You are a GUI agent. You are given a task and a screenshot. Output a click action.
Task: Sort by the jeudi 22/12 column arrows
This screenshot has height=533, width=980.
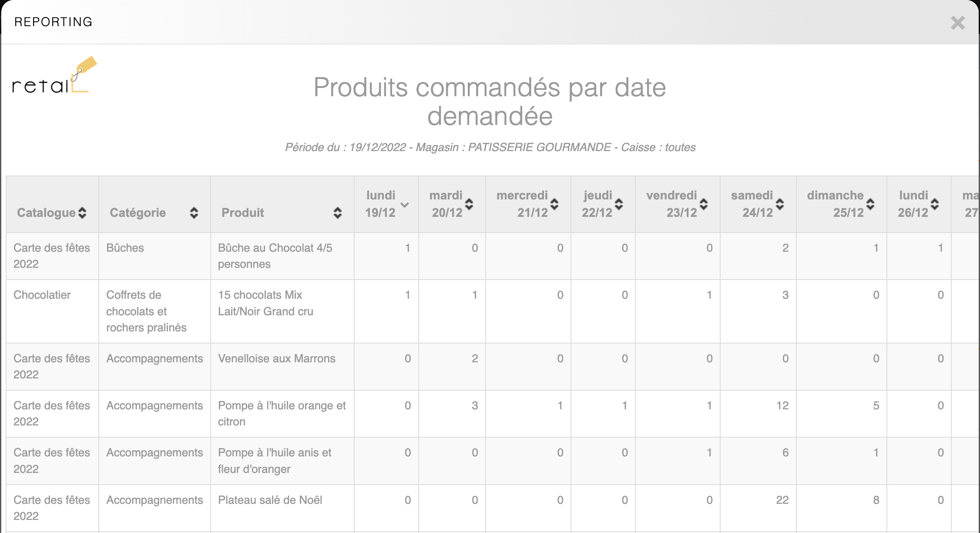point(619,204)
